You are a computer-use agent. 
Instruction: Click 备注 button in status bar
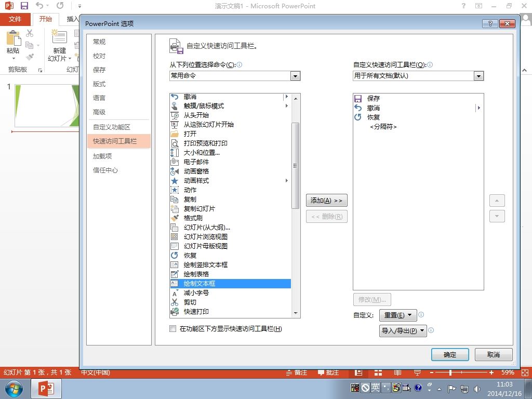pos(297,373)
